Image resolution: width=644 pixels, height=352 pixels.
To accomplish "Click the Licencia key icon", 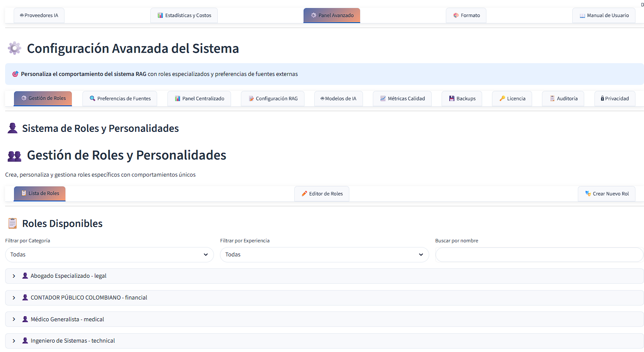I will click(502, 98).
